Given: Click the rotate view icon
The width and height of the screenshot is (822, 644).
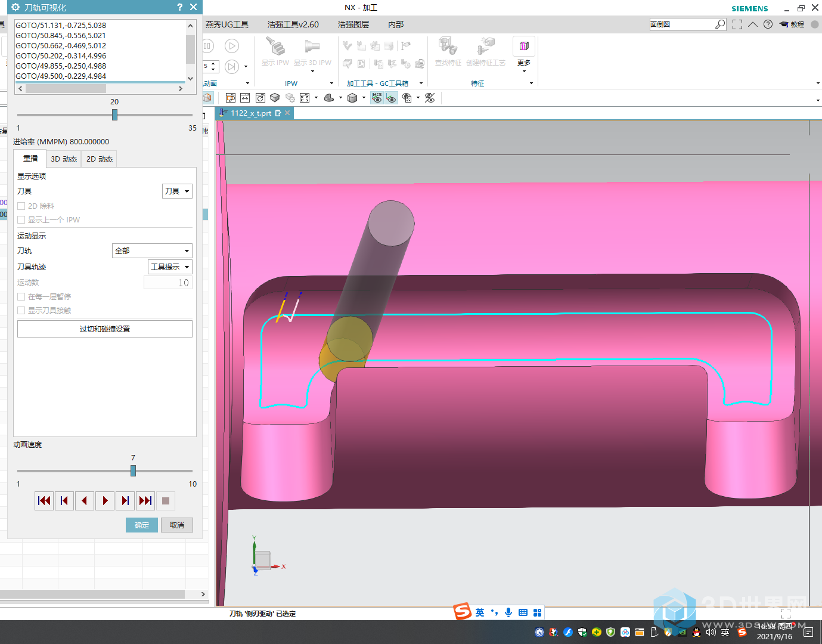Looking at the screenshot, I should point(260,98).
